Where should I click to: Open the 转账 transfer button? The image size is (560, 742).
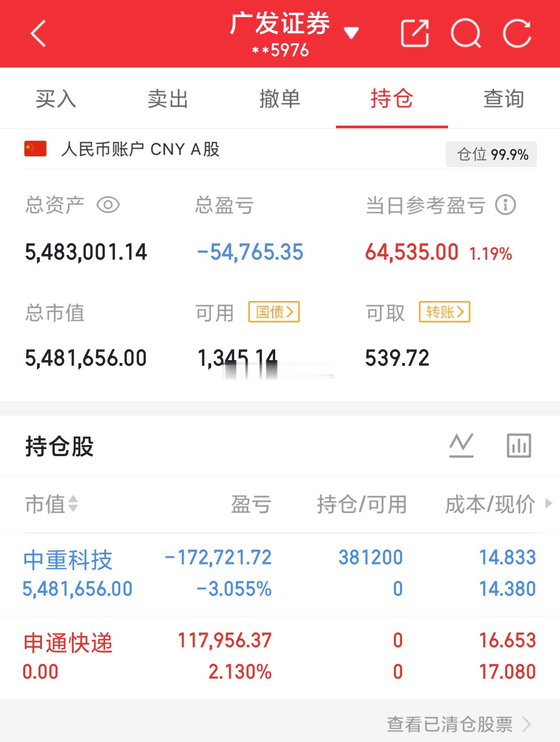tap(444, 312)
